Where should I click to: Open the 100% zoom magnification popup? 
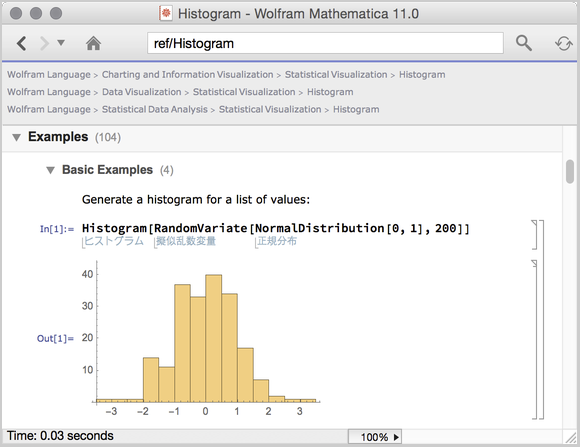click(x=375, y=437)
